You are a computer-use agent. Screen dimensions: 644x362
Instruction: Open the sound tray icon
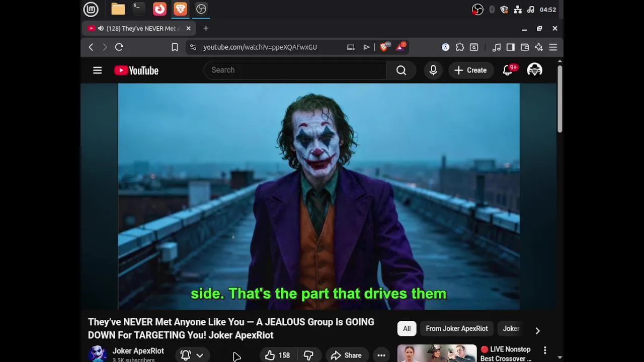530,10
